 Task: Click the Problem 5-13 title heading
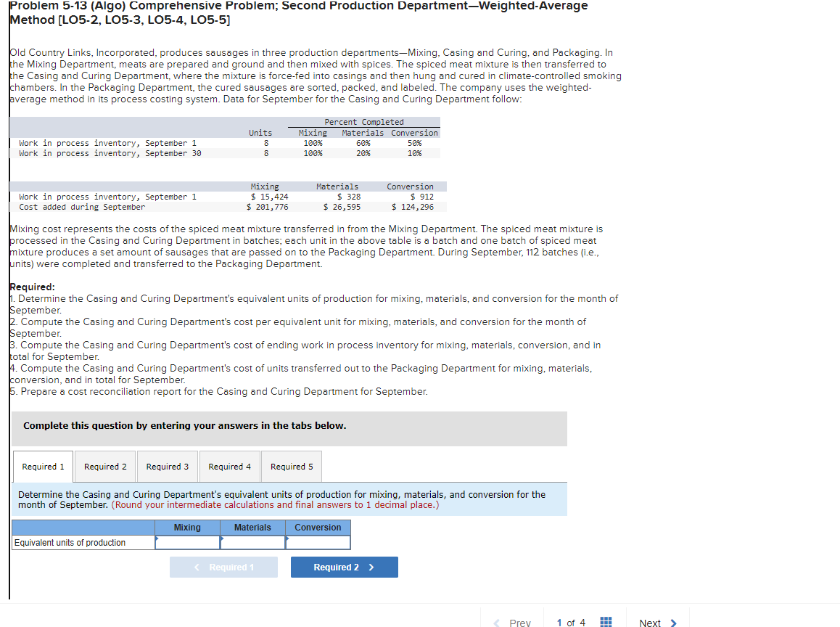[x=299, y=13]
